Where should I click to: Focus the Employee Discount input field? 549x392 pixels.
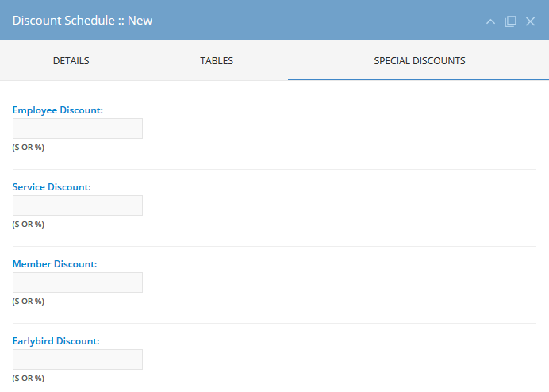pos(78,129)
